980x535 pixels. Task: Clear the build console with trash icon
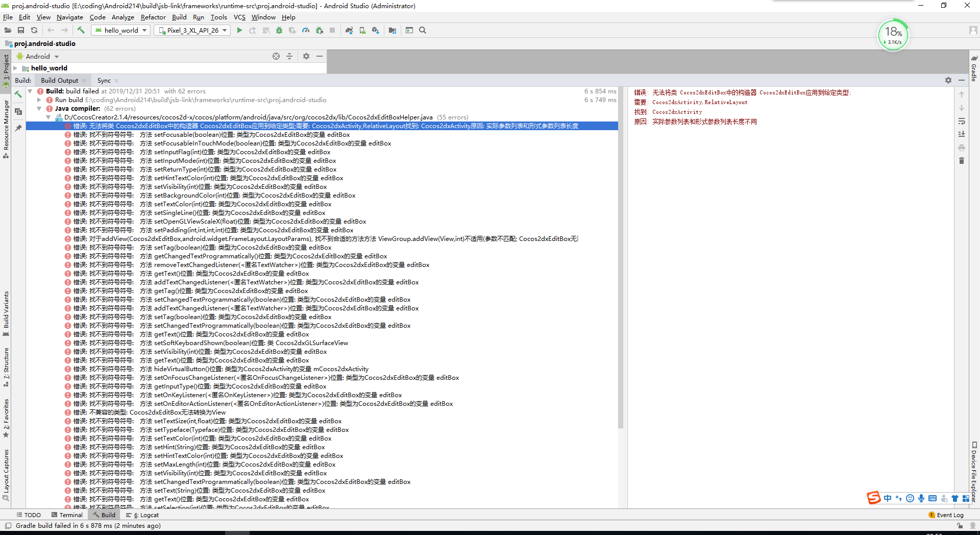(962, 161)
